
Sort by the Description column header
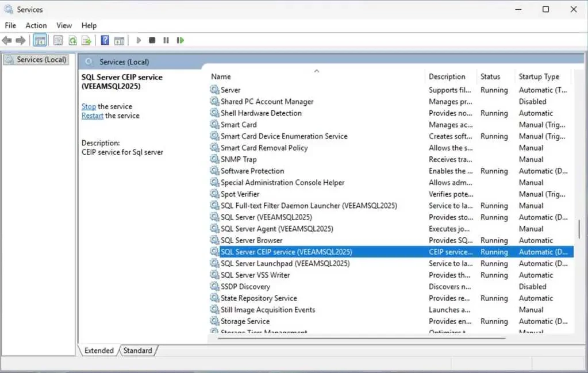[451, 76]
